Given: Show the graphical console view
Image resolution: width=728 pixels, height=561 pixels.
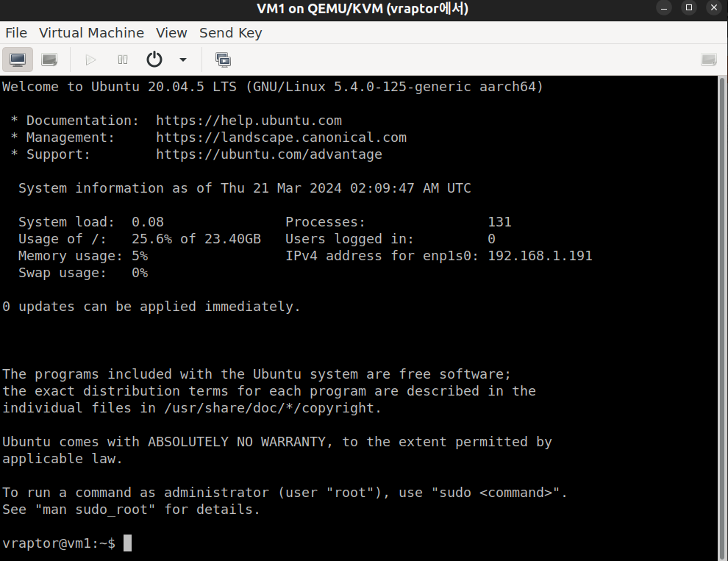Looking at the screenshot, I should (x=18, y=60).
